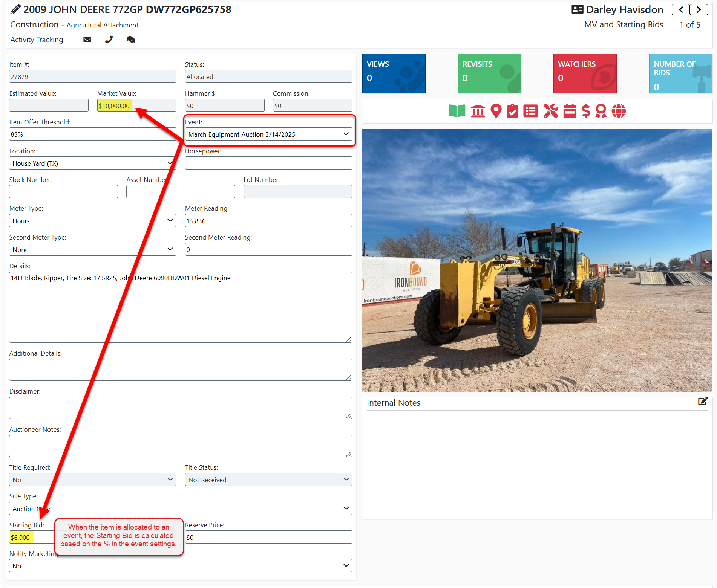This screenshot has width=717, height=588.
Task: Expand the Location dropdown House Yard (TX)
Action: pos(92,163)
